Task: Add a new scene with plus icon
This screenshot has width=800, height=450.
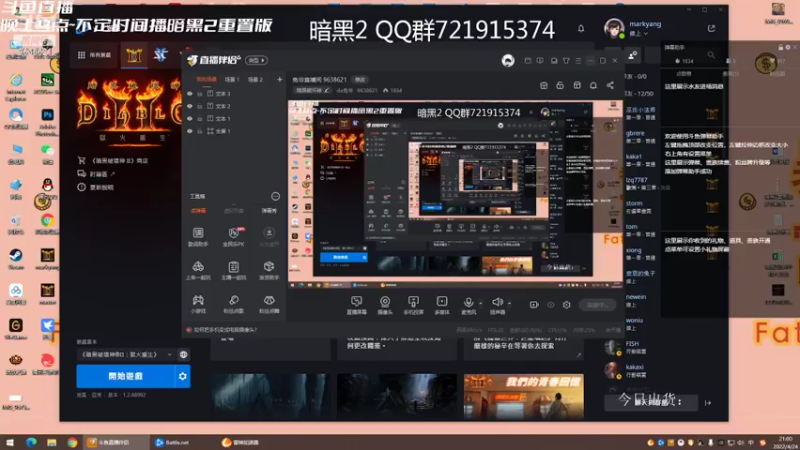Action: 280,80
